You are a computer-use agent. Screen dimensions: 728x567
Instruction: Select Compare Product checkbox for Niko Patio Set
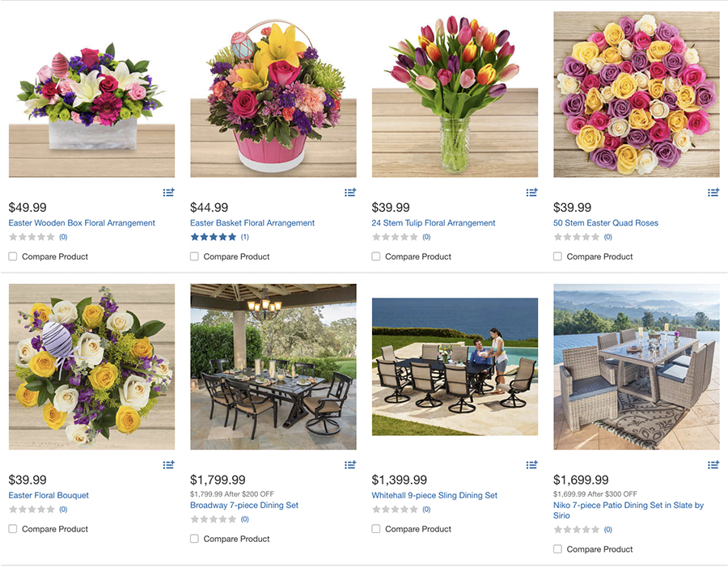[x=558, y=549]
